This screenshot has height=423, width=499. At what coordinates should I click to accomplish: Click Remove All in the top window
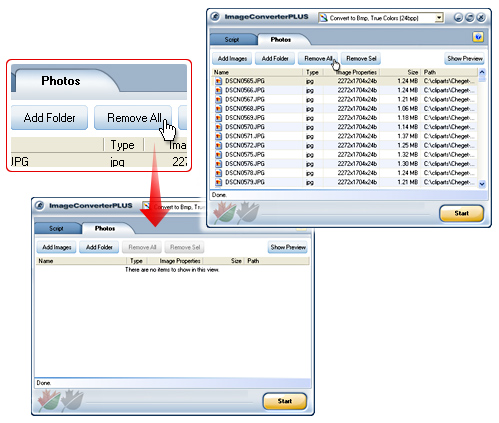coord(318,59)
